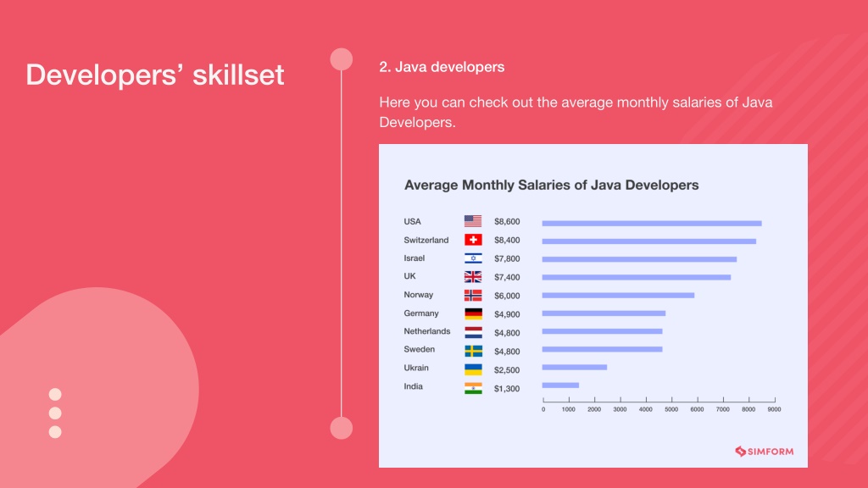Select the Germany salary bar
This screenshot has height=488, width=868.
tap(604, 313)
